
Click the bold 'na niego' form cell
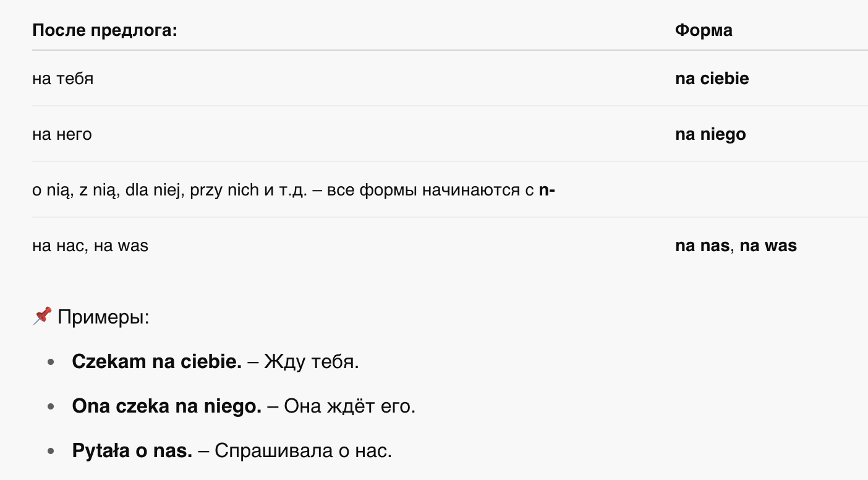[x=710, y=134]
